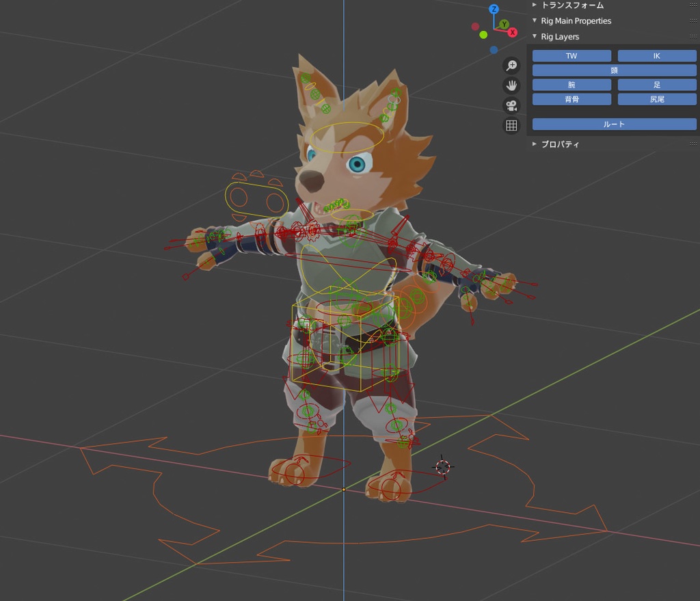
Task: Click the zoom magnifier viewport icon
Action: [x=511, y=65]
